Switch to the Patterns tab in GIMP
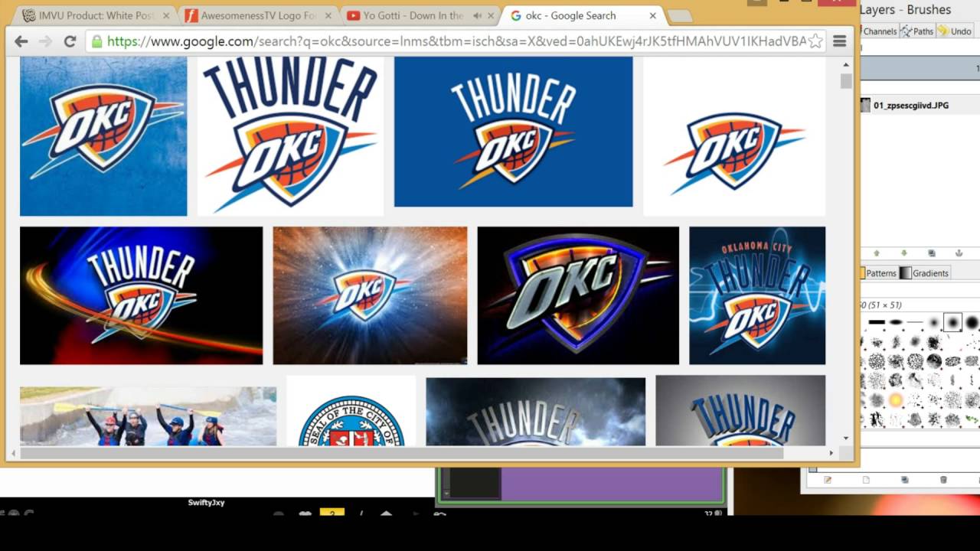The height and width of the screenshot is (551, 980). coord(878,273)
